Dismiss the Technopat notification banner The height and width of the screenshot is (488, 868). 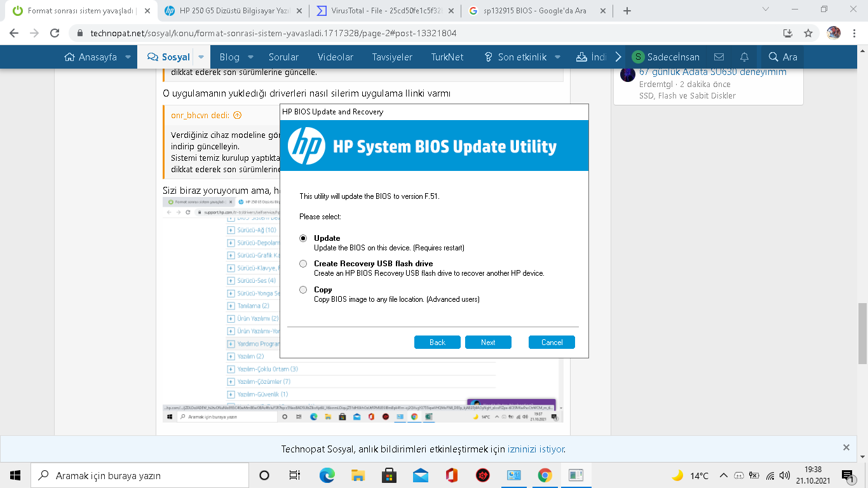(846, 448)
